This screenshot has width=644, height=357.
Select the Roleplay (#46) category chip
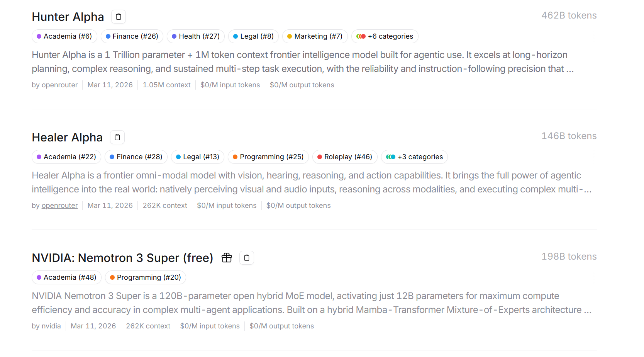click(x=344, y=157)
